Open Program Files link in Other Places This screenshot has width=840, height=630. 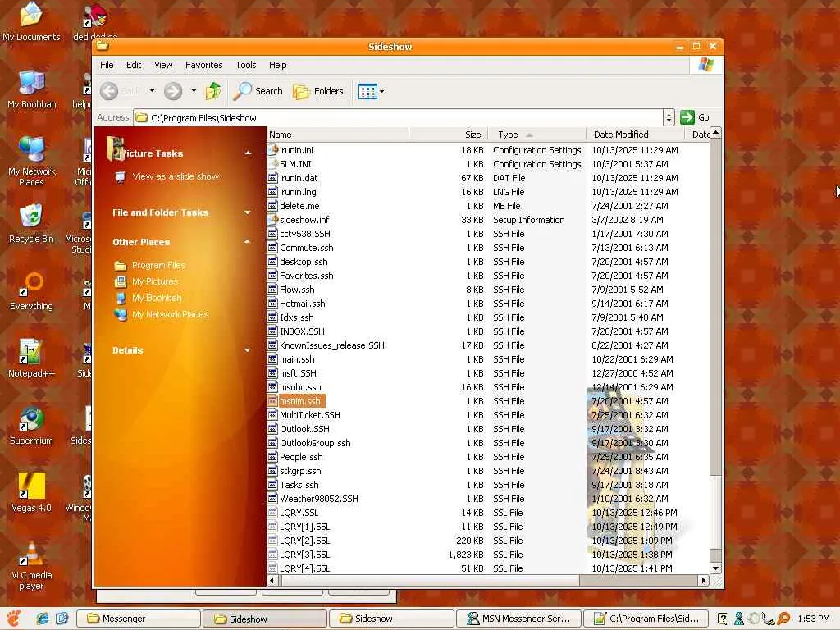(x=158, y=265)
